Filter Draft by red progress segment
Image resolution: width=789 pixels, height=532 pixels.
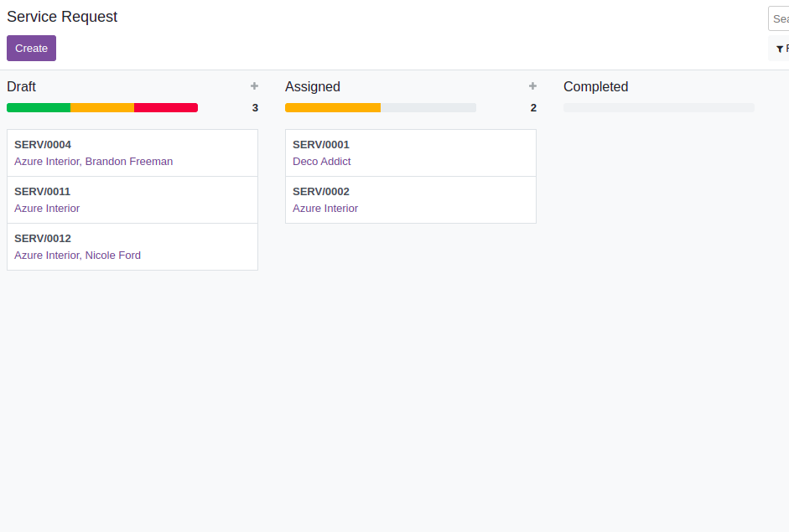[x=166, y=107]
